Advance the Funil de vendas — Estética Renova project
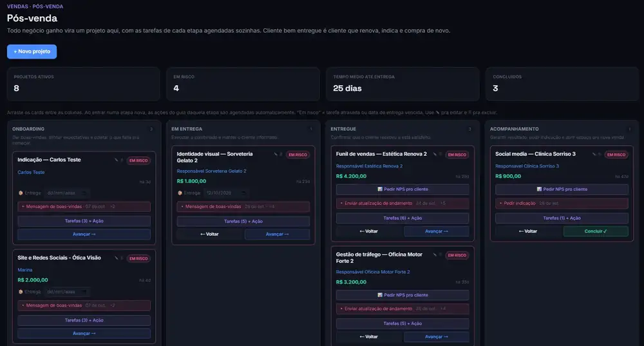This screenshot has height=346, width=644. point(437,231)
